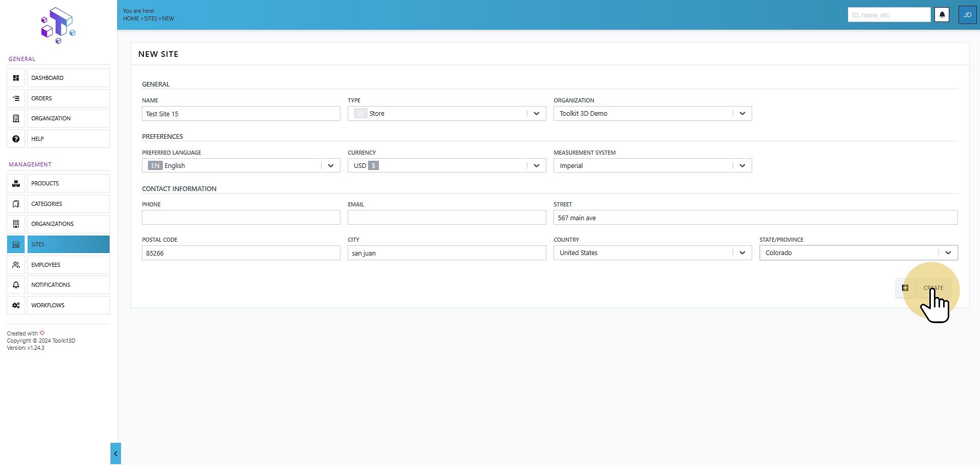Viewport: 980px width, 465px height.
Task: Click the plus icon beside Create
Action: tap(905, 288)
